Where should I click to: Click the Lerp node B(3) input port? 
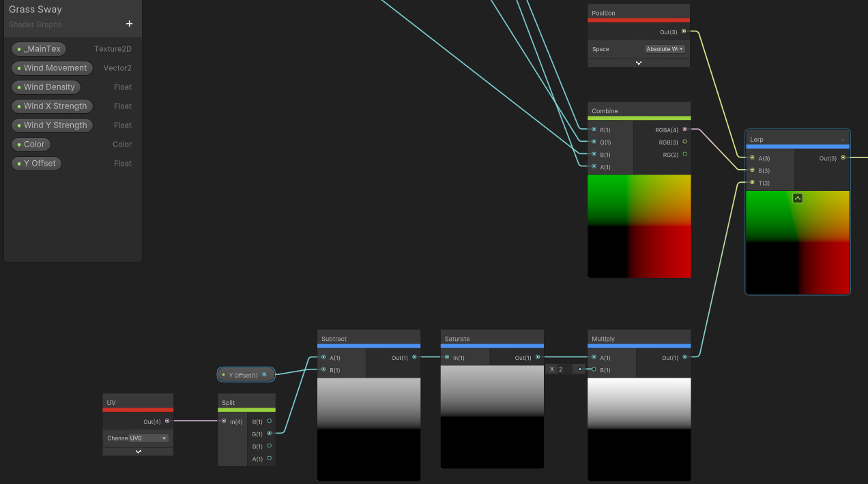pyautogui.click(x=752, y=170)
